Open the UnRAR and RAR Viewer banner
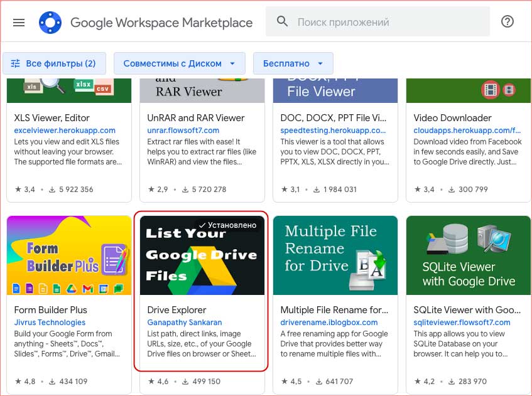This screenshot has height=396, width=532. 202,90
